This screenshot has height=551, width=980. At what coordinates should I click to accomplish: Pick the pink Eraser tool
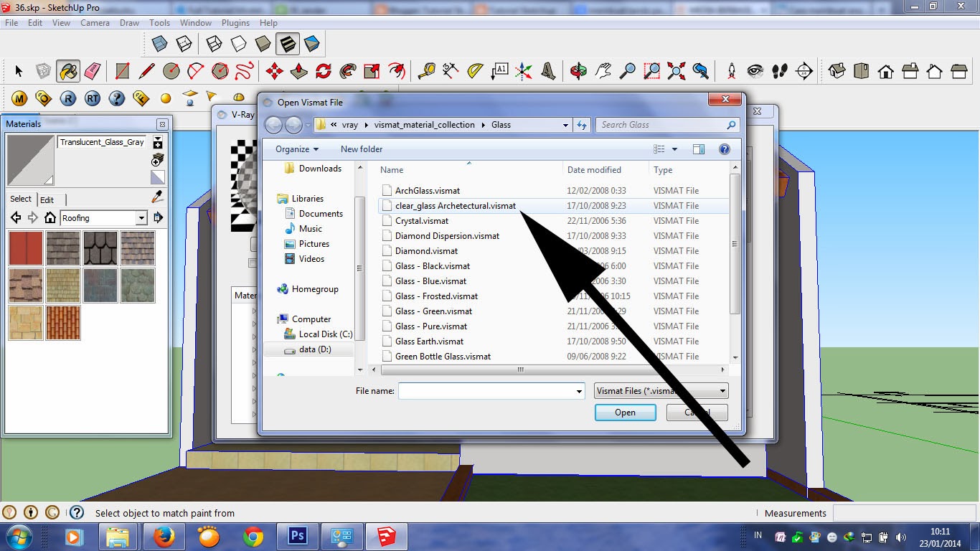[93, 71]
